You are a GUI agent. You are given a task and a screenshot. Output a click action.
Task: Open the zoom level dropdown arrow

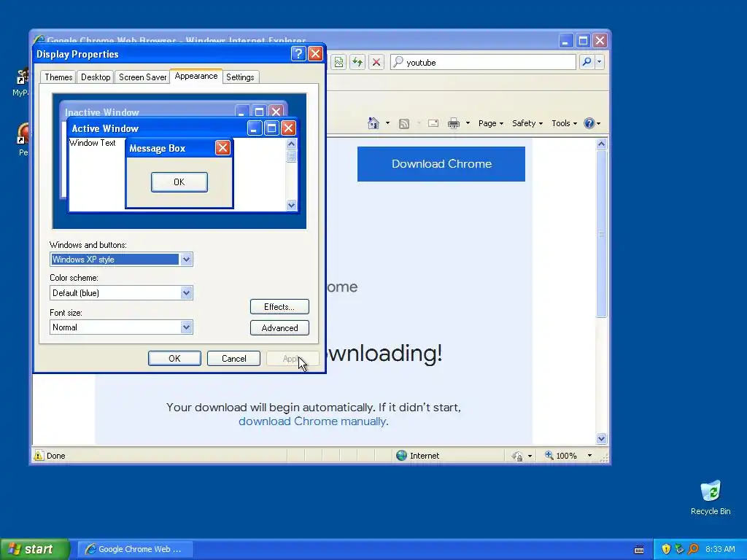tap(589, 456)
